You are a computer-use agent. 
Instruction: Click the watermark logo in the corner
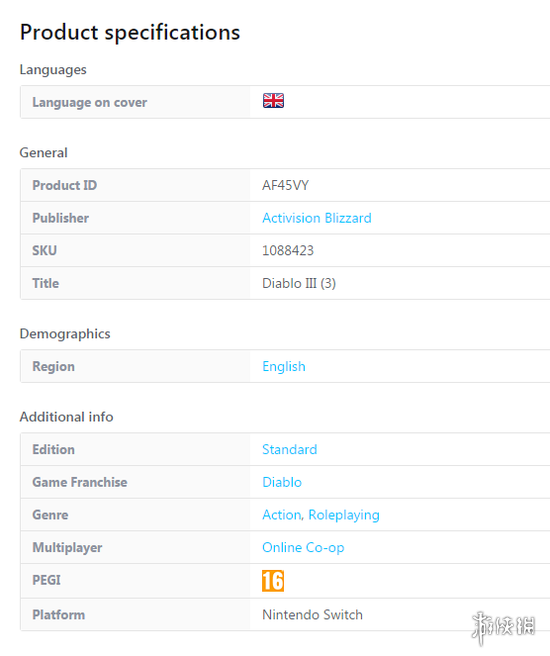[x=504, y=628]
